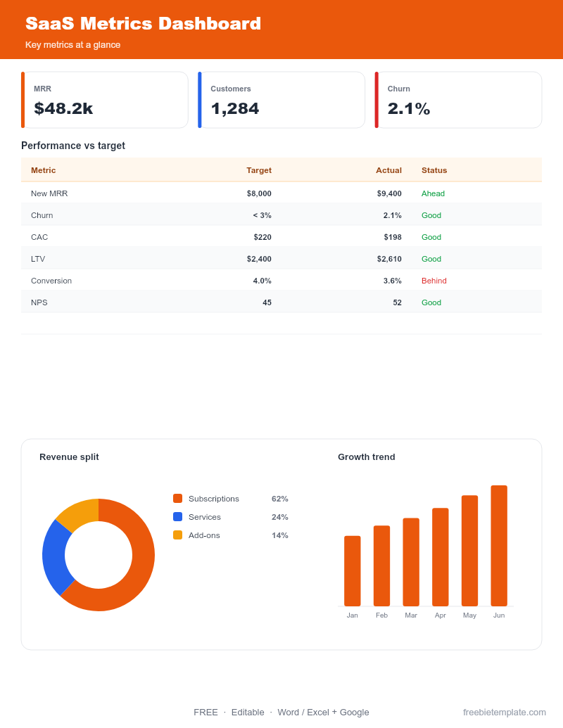Click the 'Key metrics at a glance' subtitle
Image resolution: width=563 pixels, height=728 pixels.
coord(73,45)
